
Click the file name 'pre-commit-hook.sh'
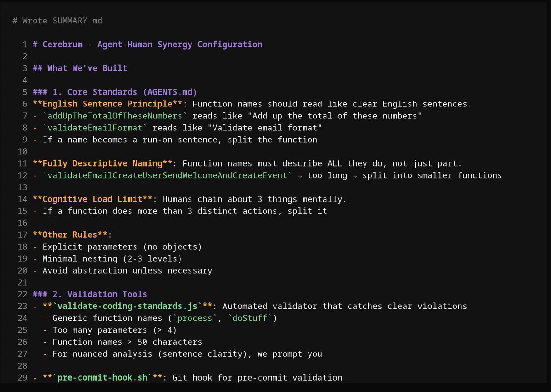(102, 378)
